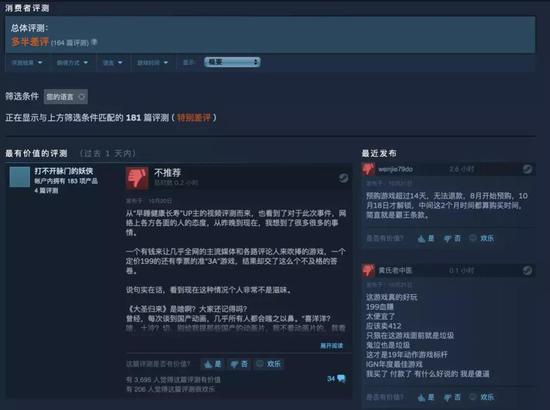Click thumbs-down icon of 不推荐 review
550x410 pixels.
pyautogui.click(x=137, y=178)
